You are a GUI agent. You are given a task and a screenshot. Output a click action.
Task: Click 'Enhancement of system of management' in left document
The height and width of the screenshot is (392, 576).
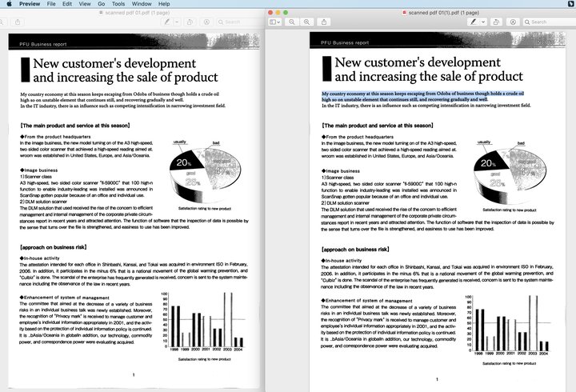pyautogui.click(x=64, y=298)
